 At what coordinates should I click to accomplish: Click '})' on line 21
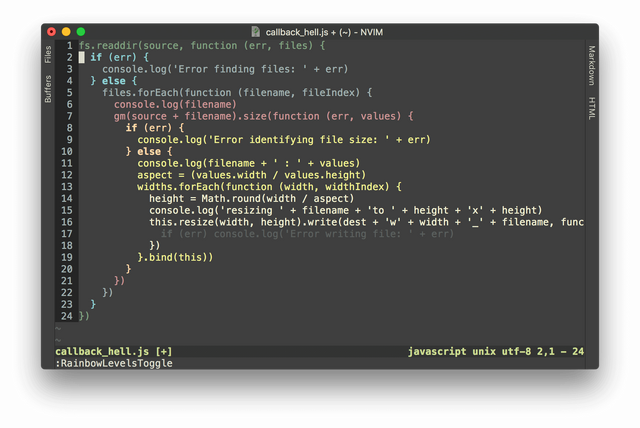(119, 281)
